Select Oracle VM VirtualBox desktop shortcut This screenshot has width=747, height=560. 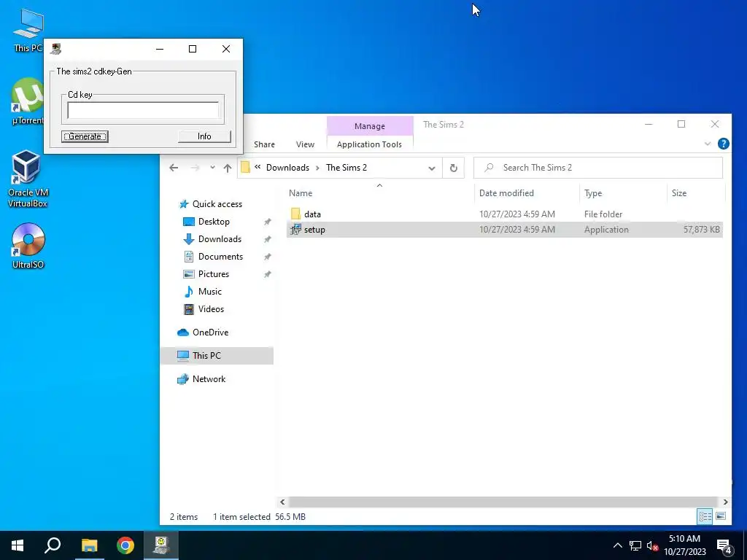click(x=28, y=179)
